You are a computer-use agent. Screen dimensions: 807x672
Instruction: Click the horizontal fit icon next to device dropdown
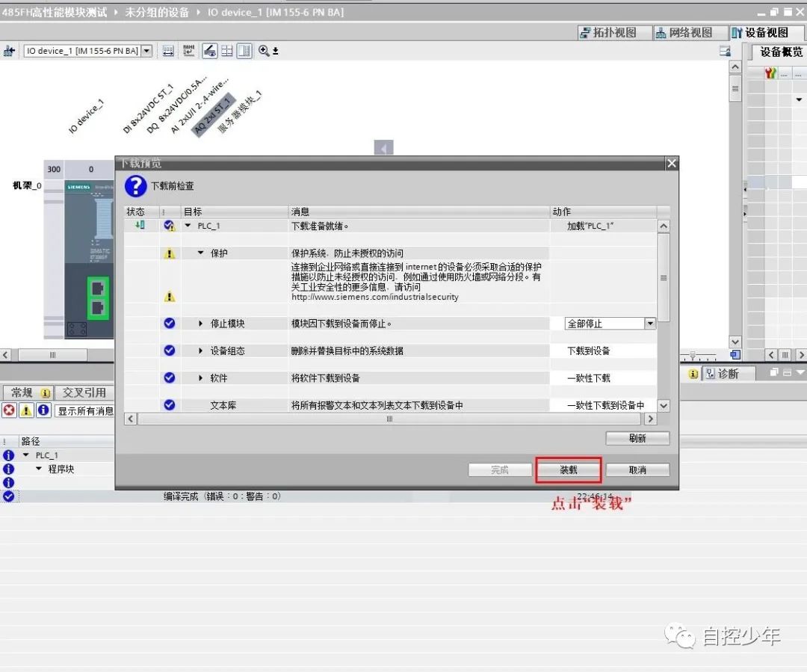pos(167,51)
